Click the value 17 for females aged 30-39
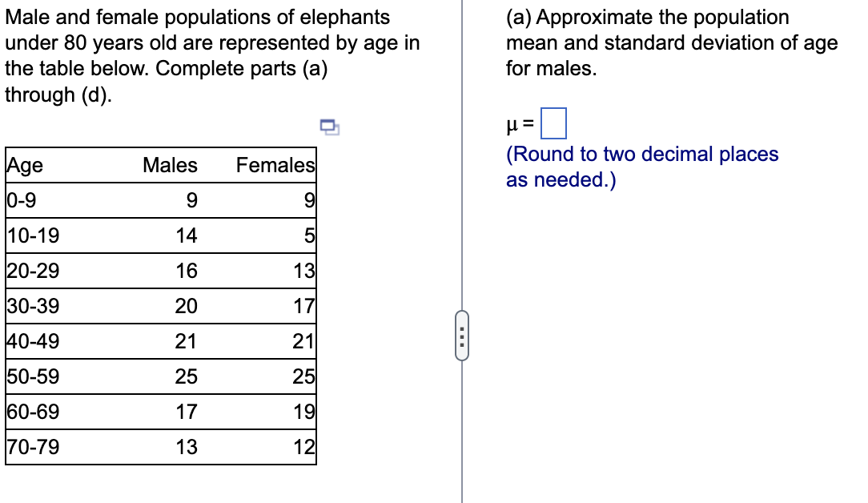The height and width of the screenshot is (503, 868). [304, 306]
